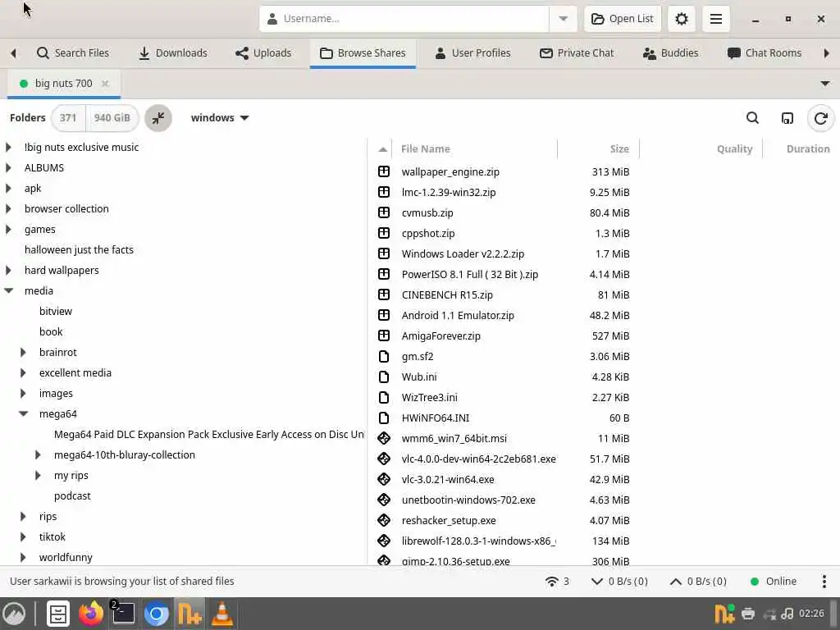Click the download speed status indicator
The image size is (840, 630).
pyautogui.click(x=619, y=582)
